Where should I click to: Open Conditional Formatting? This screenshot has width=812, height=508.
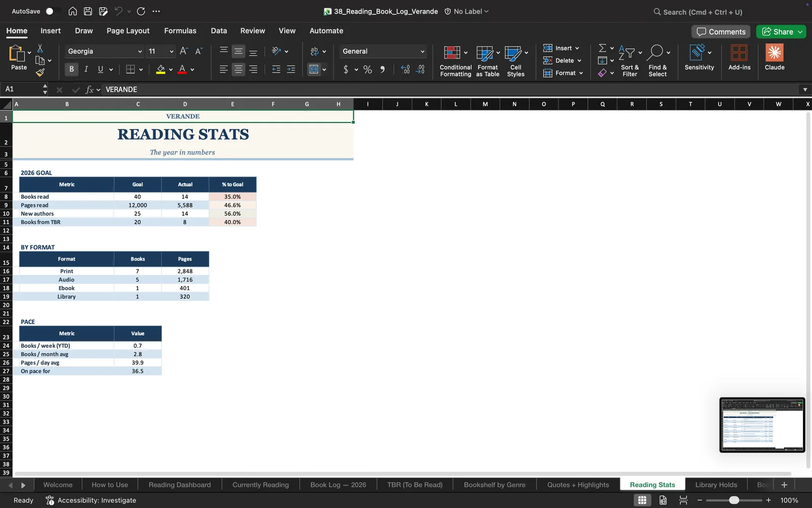tap(455, 61)
